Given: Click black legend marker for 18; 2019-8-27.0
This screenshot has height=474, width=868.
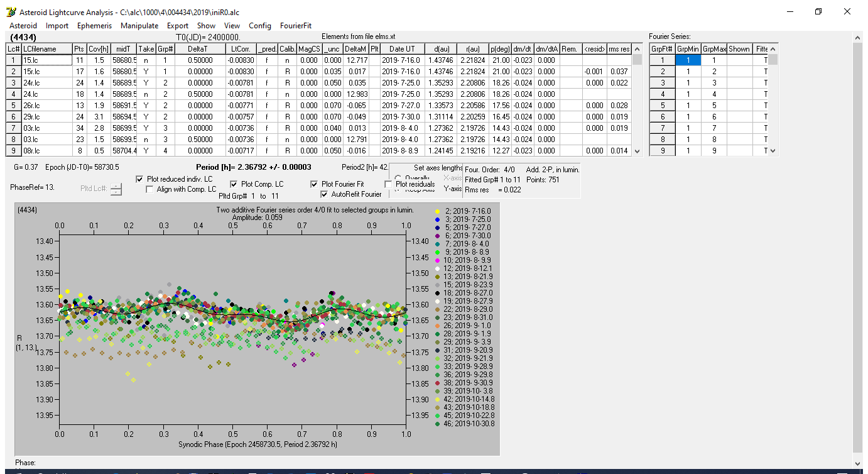Looking at the screenshot, I should 438,292.
